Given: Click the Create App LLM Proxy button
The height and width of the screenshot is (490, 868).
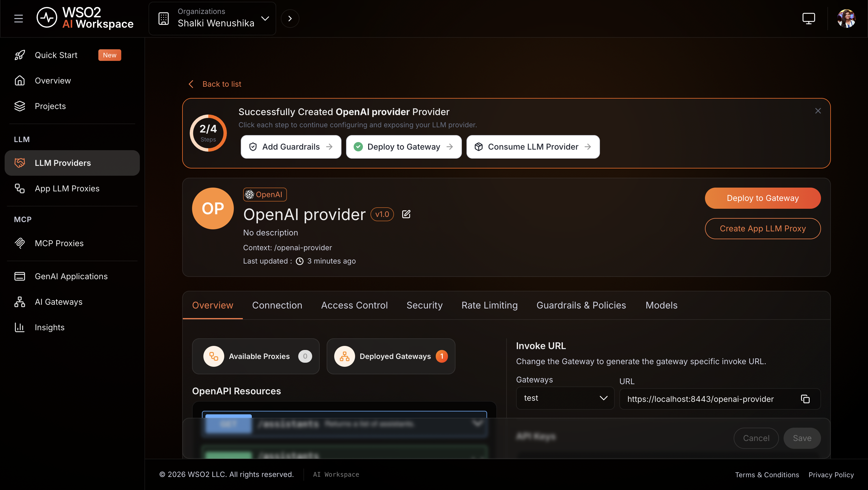Looking at the screenshot, I should [762, 228].
